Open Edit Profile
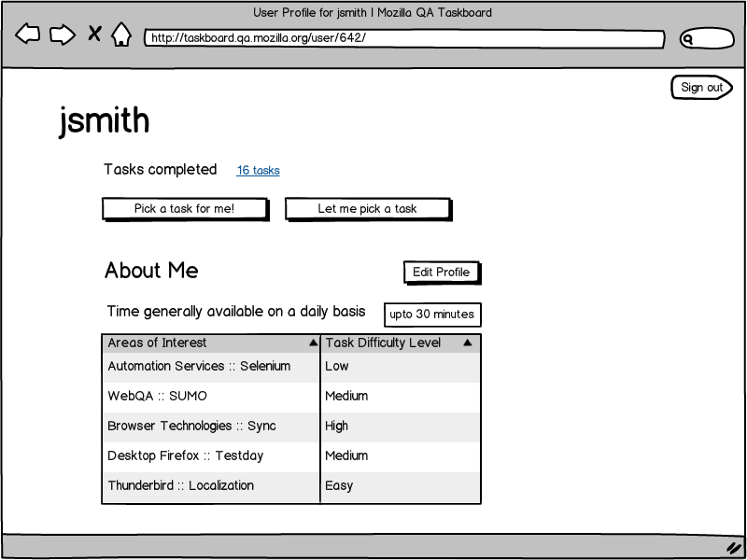Image resolution: width=747 pixels, height=560 pixels. click(x=442, y=273)
